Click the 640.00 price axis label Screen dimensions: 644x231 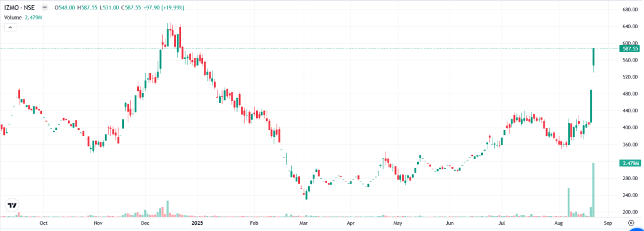(630, 26)
